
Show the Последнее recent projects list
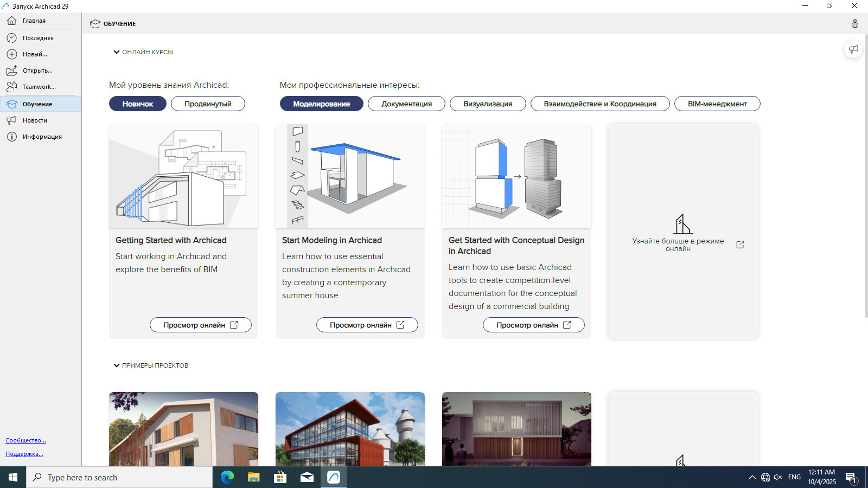(x=41, y=38)
